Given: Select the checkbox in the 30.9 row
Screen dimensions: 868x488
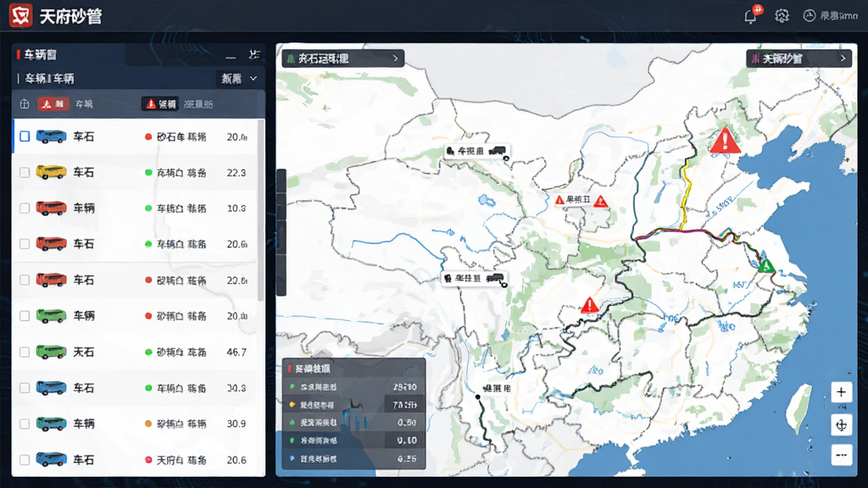Looking at the screenshot, I should pos(25,424).
